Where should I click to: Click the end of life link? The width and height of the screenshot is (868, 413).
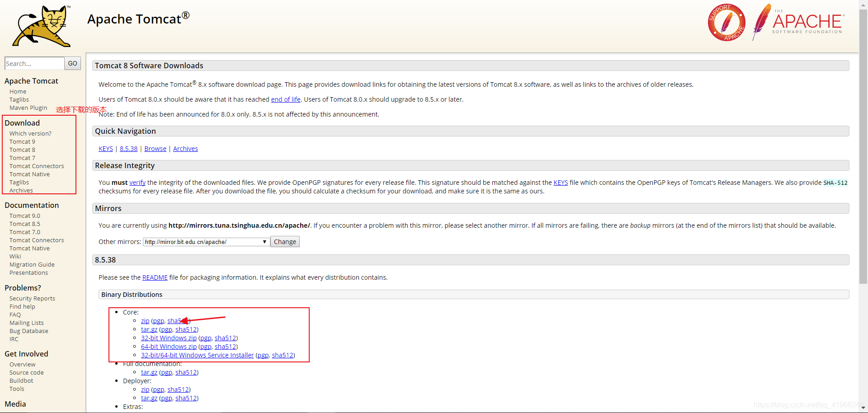pos(286,99)
